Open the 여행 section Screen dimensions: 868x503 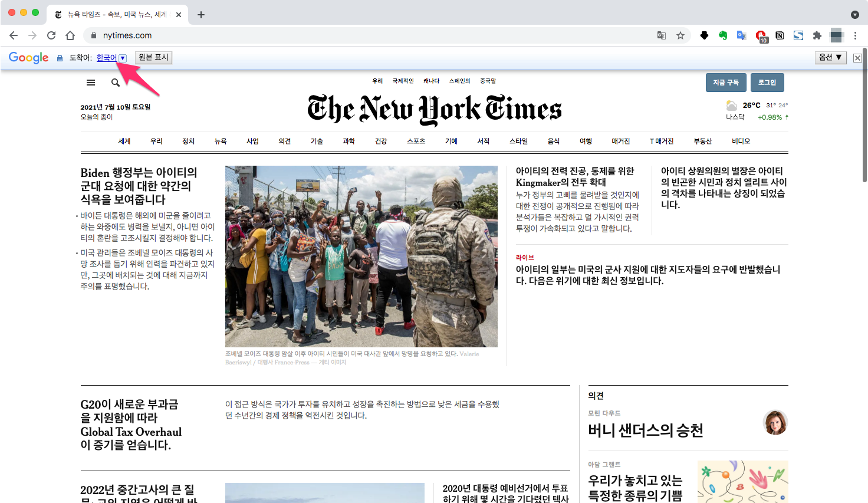pyautogui.click(x=586, y=141)
